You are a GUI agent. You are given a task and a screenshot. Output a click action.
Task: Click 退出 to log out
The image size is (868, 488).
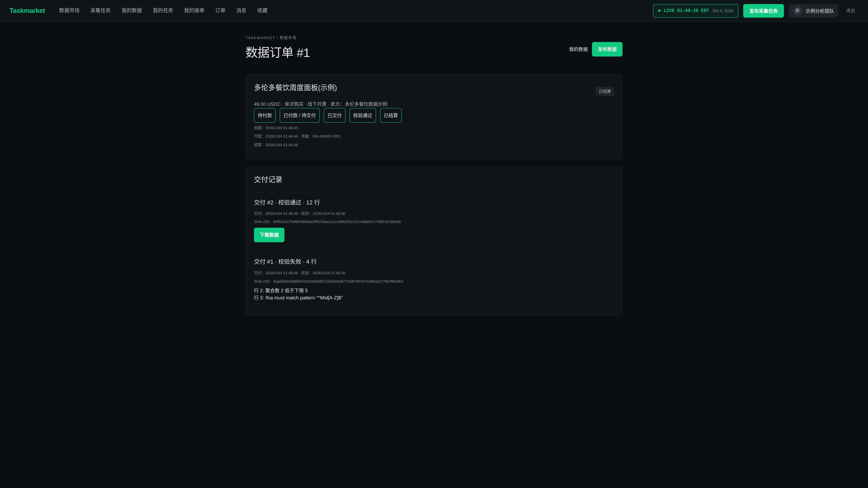tap(850, 11)
